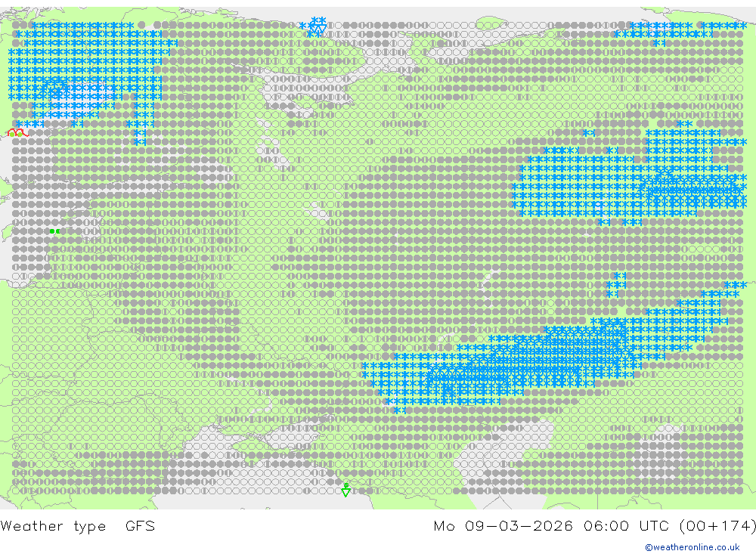This screenshot has height=554, width=756.
Task: Open the weatheronline.co.uk copyright link
Action: coord(692,547)
